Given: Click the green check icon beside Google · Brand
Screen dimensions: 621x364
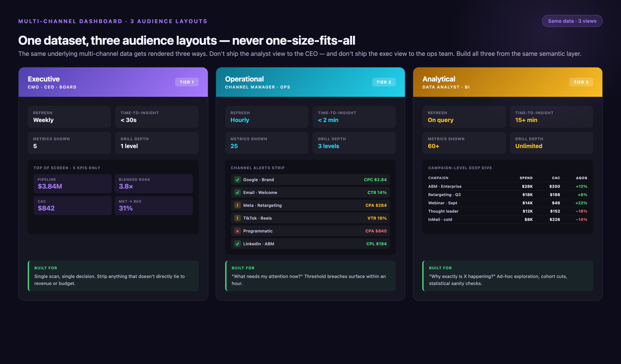Looking at the screenshot, I should [x=237, y=180].
